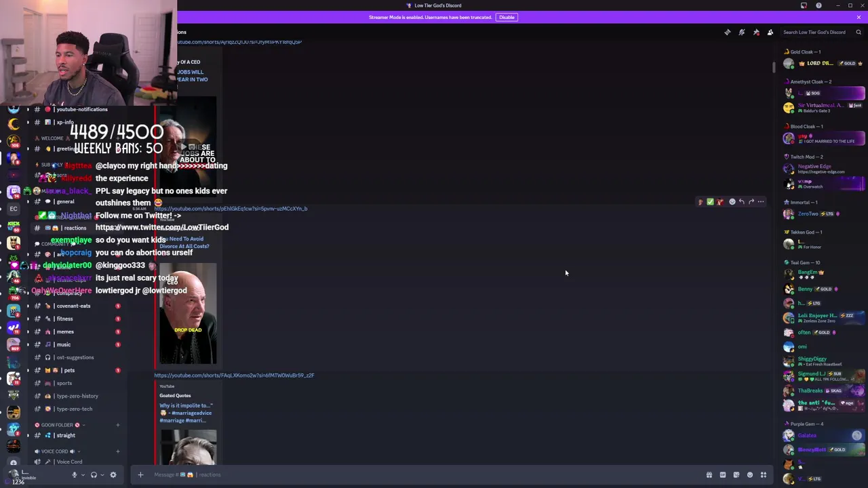Open the sticker picker
This screenshot has height=488, width=868.
tap(736, 474)
